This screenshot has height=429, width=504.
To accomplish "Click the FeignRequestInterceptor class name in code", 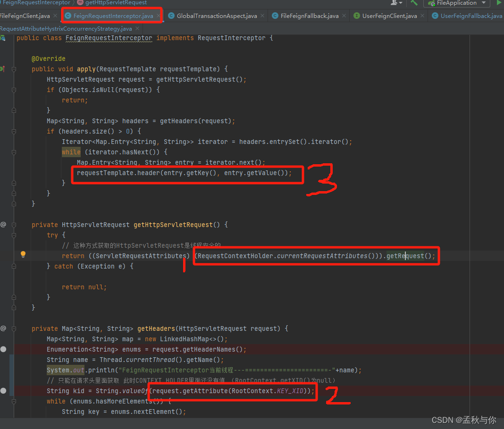I will [109, 38].
